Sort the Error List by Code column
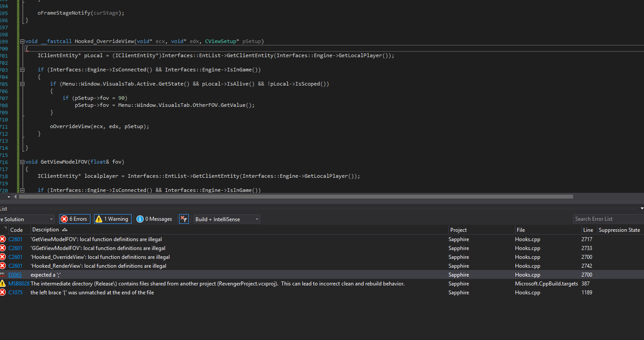The height and width of the screenshot is (340, 644). coord(16,230)
